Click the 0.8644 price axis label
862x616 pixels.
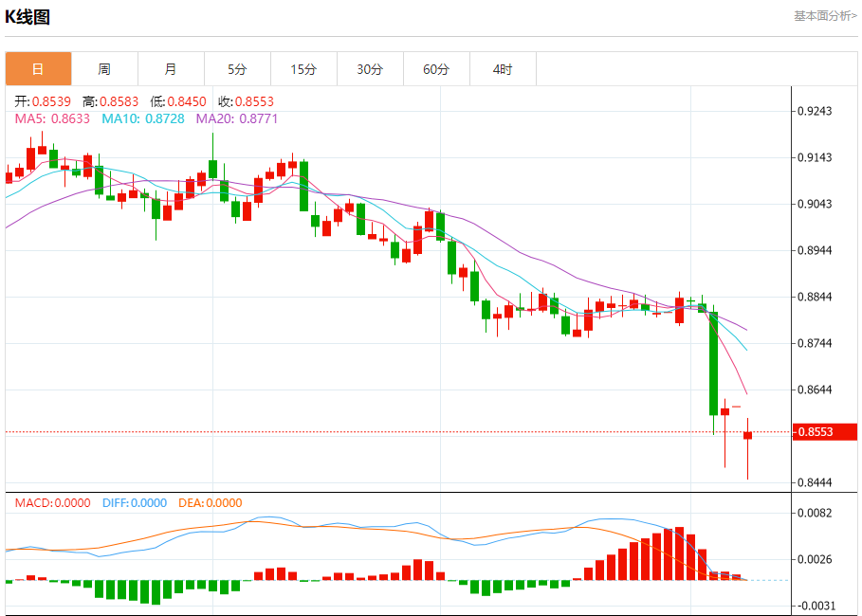coord(815,390)
